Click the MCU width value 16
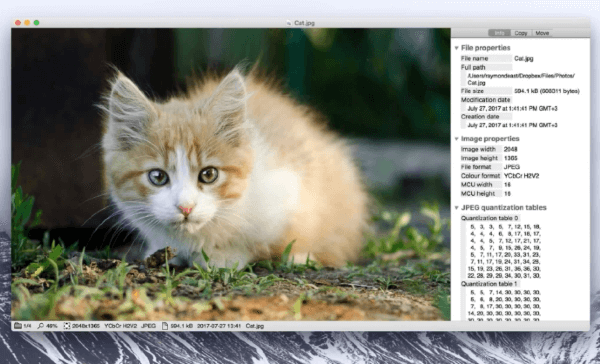This screenshot has height=364, width=600. click(x=507, y=184)
